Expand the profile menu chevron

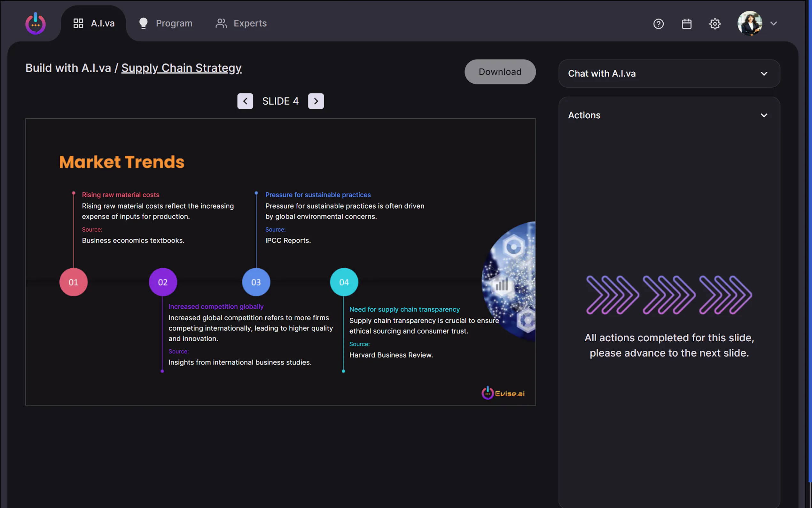click(774, 24)
